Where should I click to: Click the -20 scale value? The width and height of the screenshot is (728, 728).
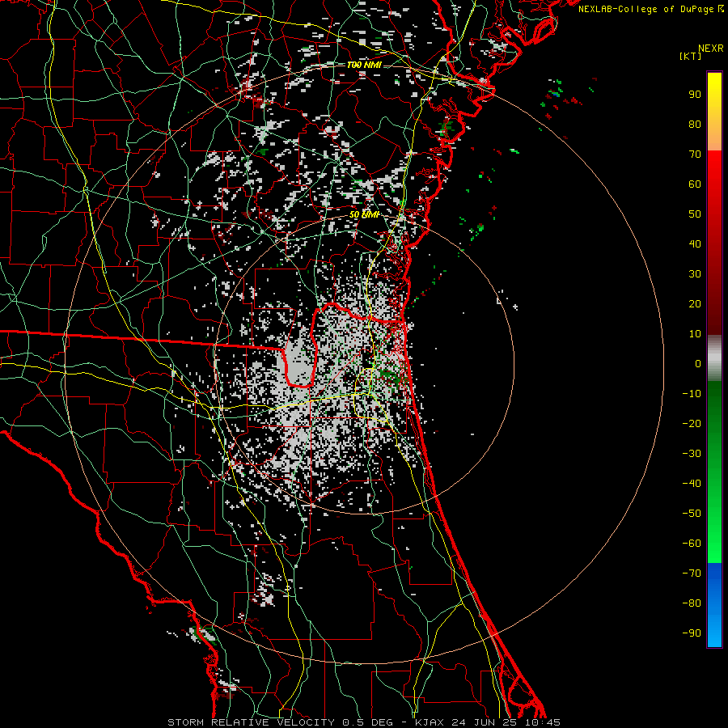tap(692, 424)
